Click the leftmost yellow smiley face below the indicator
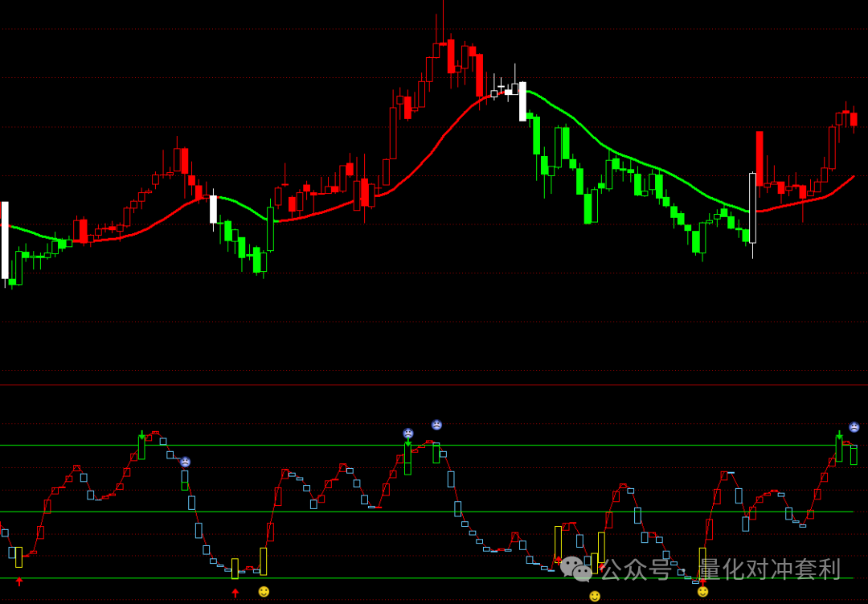Viewport: 868px width, 604px height. click(x=264, y=592)
